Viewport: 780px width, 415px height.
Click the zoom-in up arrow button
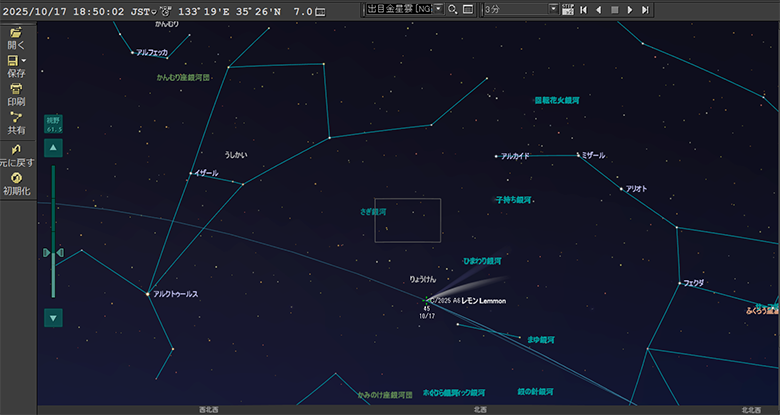54,148
